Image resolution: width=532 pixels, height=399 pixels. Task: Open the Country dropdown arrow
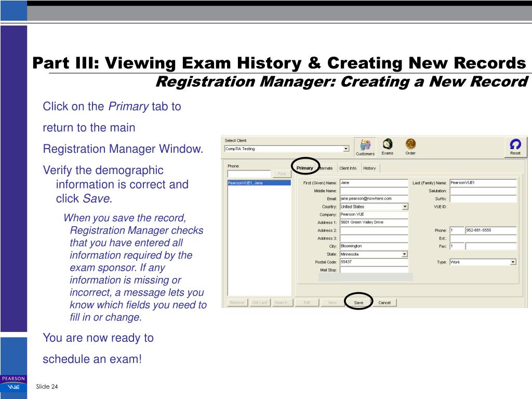pos(405,207)
